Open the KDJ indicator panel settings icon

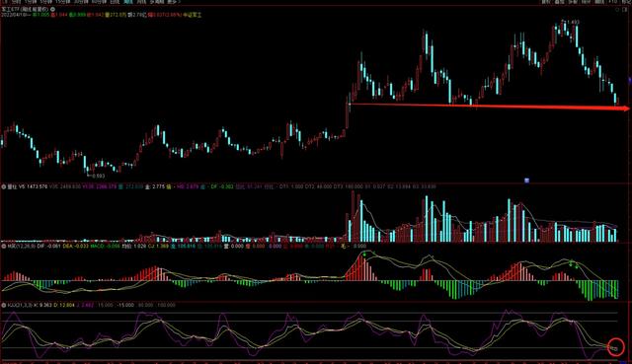pyautogui.click(x=4, y=305)
